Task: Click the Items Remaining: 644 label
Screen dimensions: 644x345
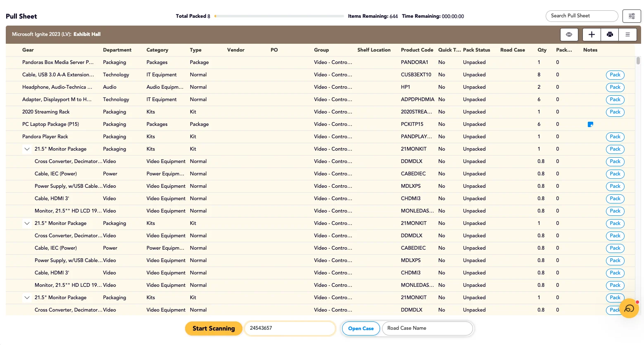Action: 373,16
